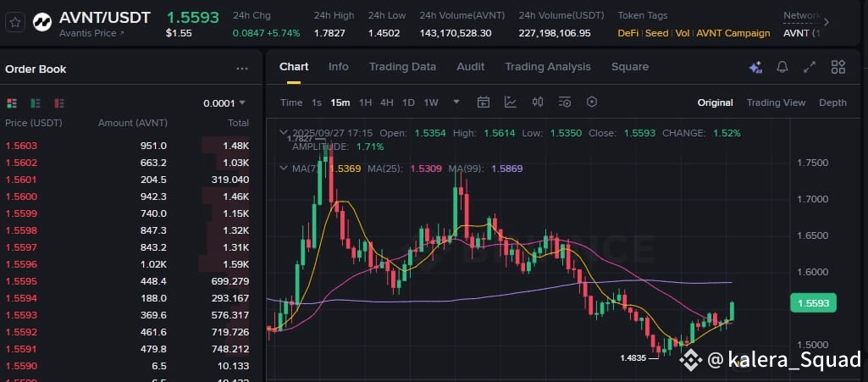Image resolution: width=868 pixels, height=382 pixels.
Task: Open the Avantis Price link
Action: 92,33
